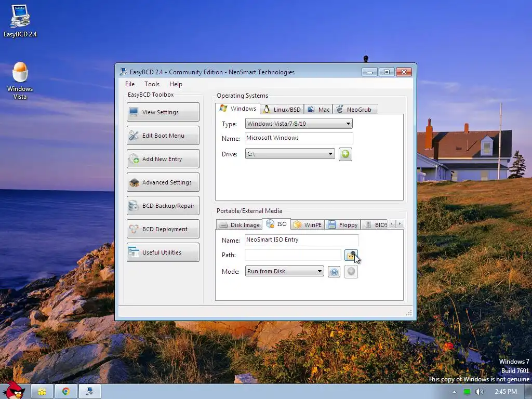Open the Tools menu
Image resolution: width=532 pixels, height=399 pixels.
coord(152,84)
